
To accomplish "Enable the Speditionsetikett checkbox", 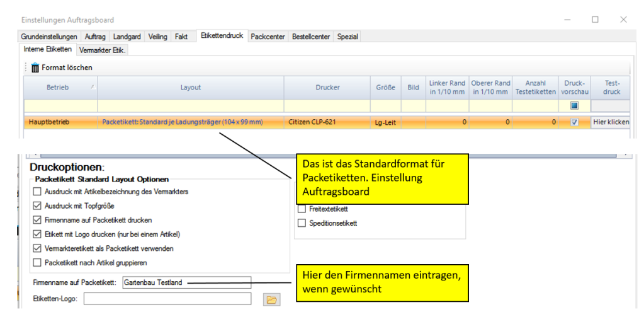I will (302, 223).
